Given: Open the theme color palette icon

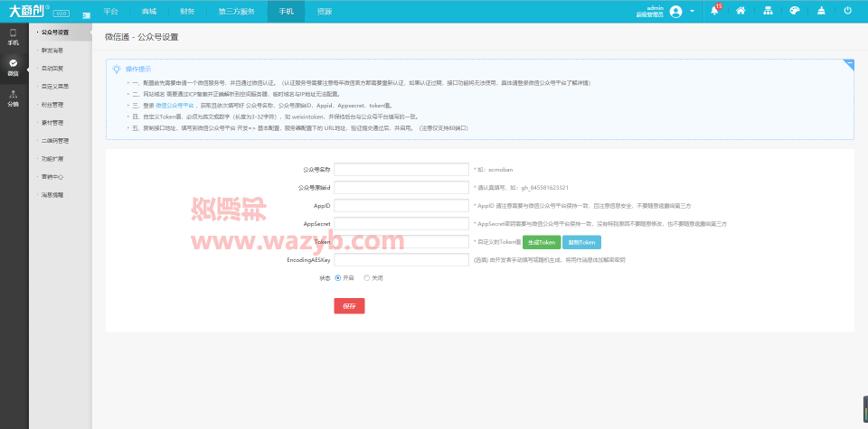Looking at the screenshot, I should click(795, 11).
